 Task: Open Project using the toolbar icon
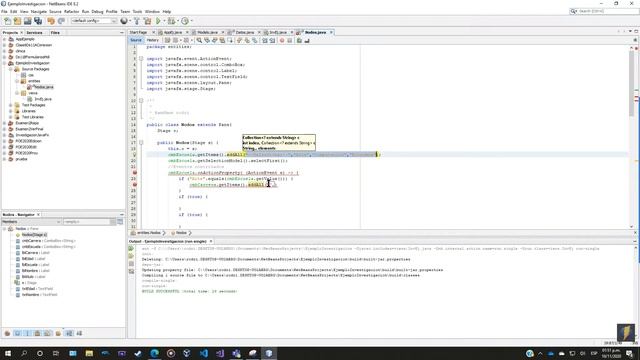point(27,21)
